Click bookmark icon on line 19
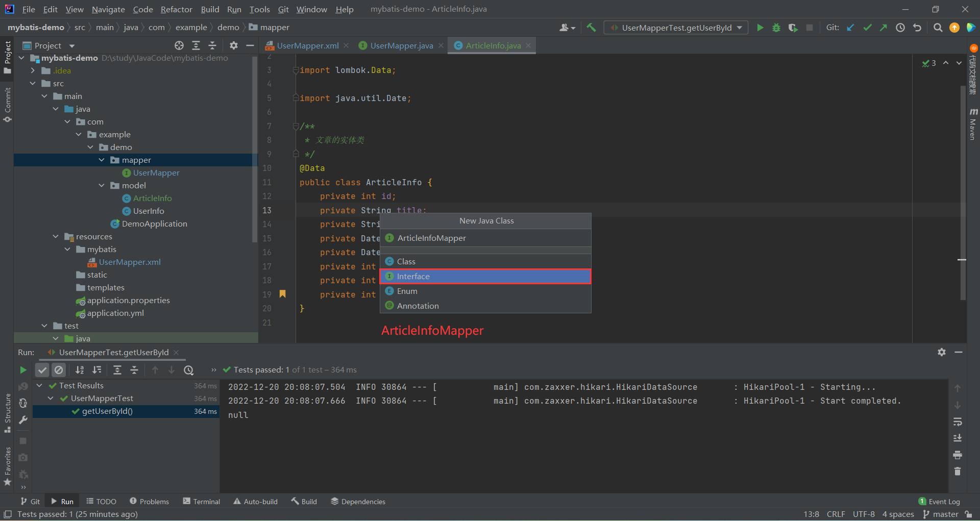This screenshot has width=980, height=521. click(x=282, y=294)
